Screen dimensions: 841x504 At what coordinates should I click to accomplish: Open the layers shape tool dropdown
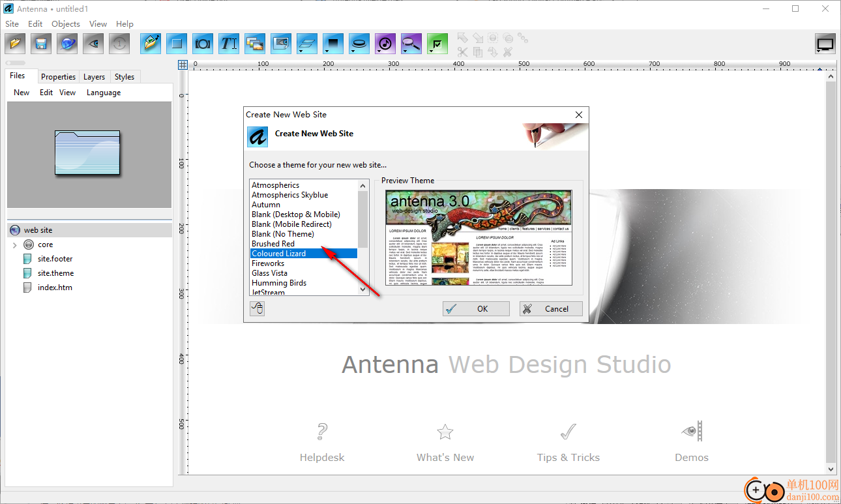(307, 44)
